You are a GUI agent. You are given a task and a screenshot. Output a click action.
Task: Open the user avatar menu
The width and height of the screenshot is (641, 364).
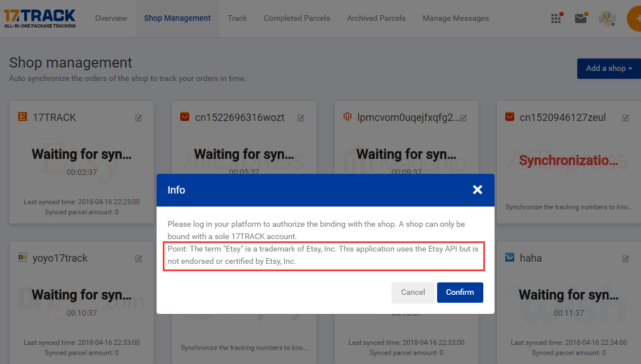point(607,19)
